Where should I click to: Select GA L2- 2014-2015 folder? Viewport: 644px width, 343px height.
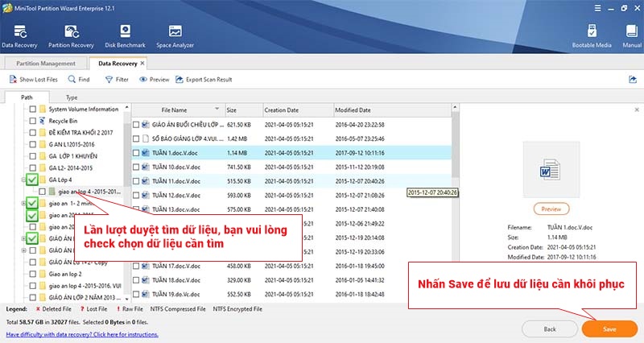coord(71,167)
